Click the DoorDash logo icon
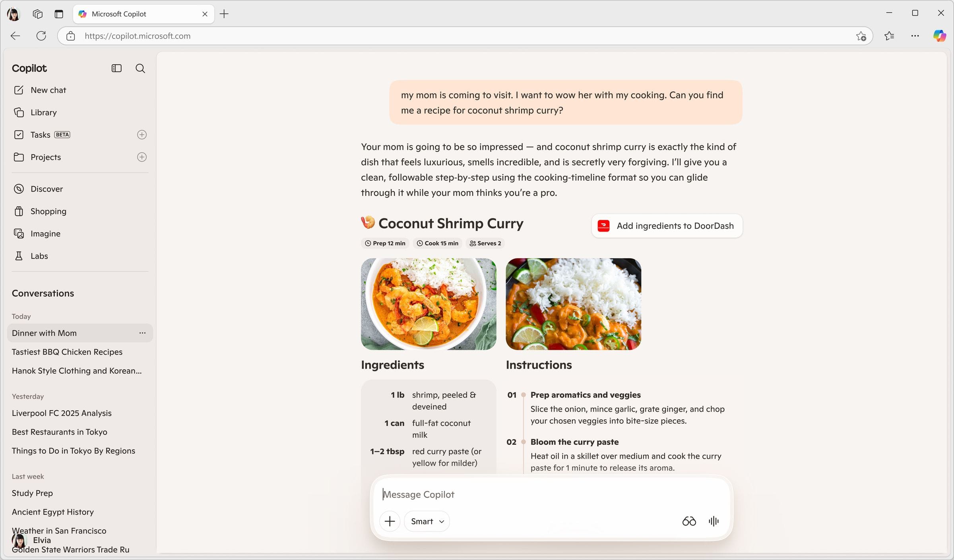954x560 pixels. [603, 226]
